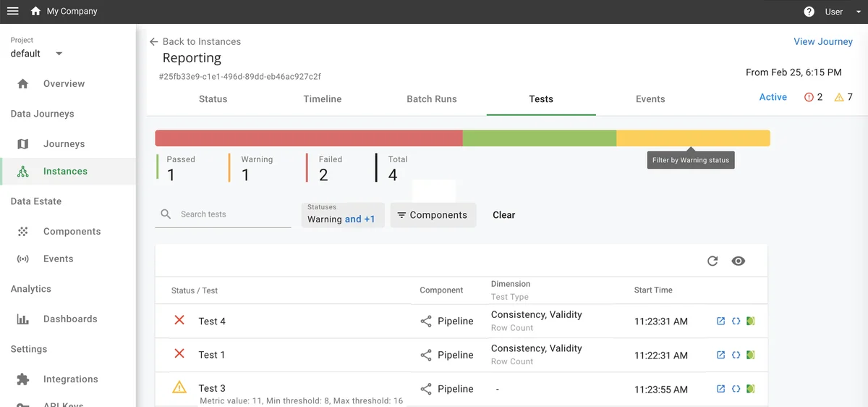This screenshot has height=407, width=868.
Task: Click the red failed segment of status bar
Action: (309, 138)
